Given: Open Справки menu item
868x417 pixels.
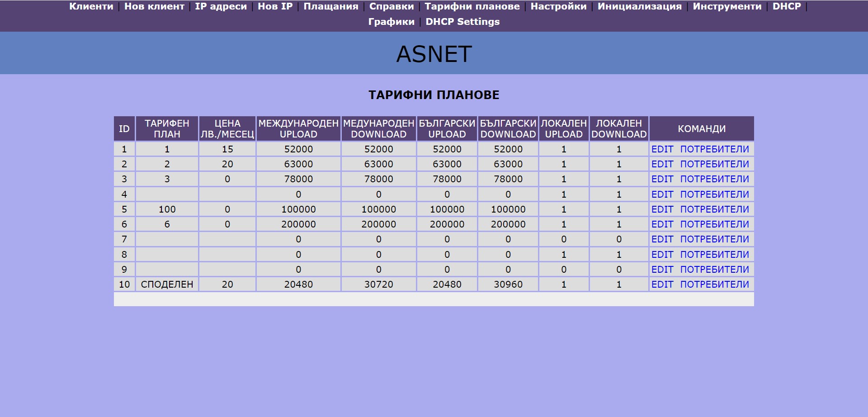Looking at the screenshot, I should (x=392, y=6).
